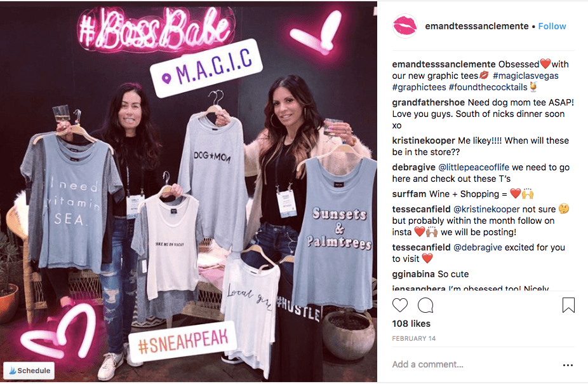Image resolution: width=588 pixels, height=384 pixels.
Task: Click the lips profile picture avatar
Action: pyautogui.click(x=404, y=26)
